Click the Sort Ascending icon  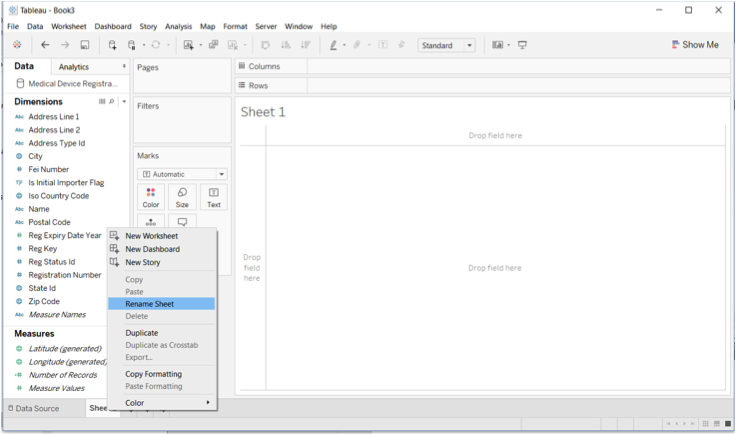click(285, 45)
